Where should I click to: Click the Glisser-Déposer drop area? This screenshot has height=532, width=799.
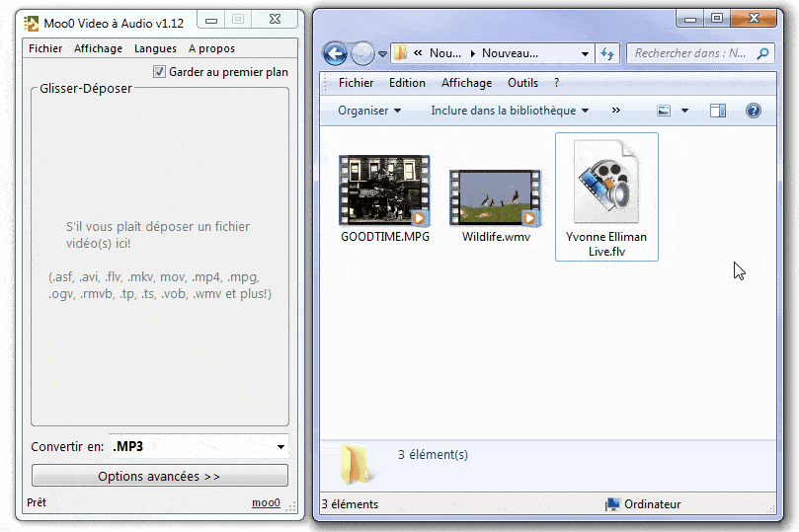[x=160, y=257]
